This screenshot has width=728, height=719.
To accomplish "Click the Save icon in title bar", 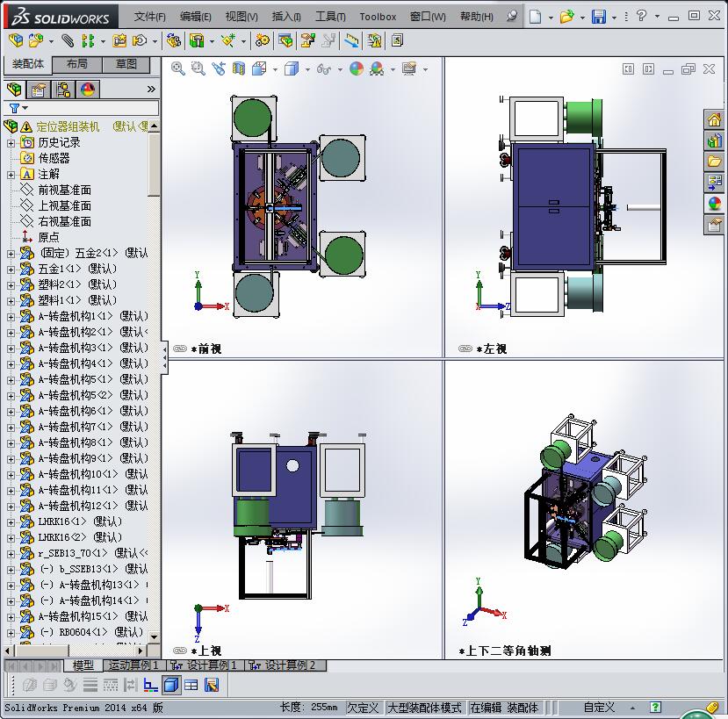I will pyautogui.click(x=599, y=17).
